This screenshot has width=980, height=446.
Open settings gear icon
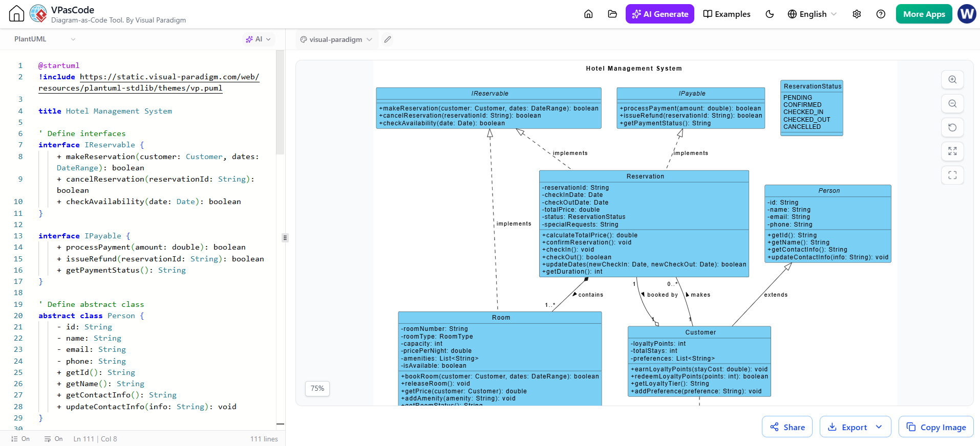(857, 14)
